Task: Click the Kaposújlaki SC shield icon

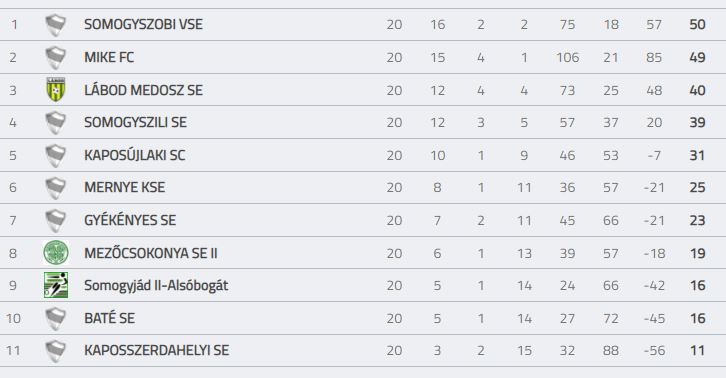Action: [x=56, y=155]
